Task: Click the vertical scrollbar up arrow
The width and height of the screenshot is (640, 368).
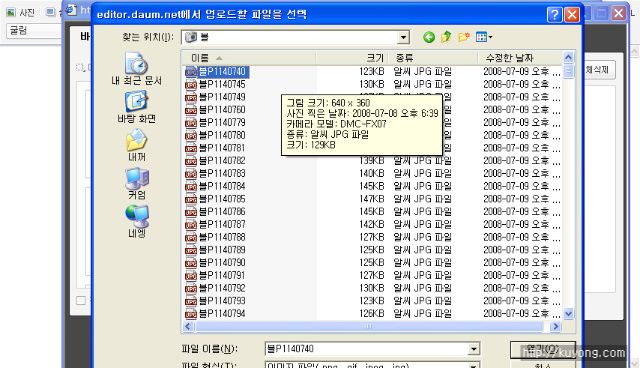Action: tap(569, 58)
